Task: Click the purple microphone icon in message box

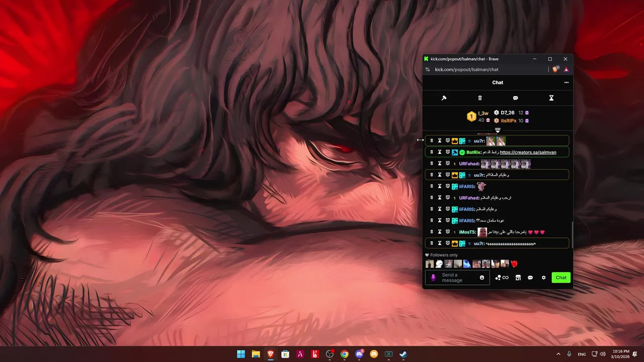Action: [x=433, y=278]
